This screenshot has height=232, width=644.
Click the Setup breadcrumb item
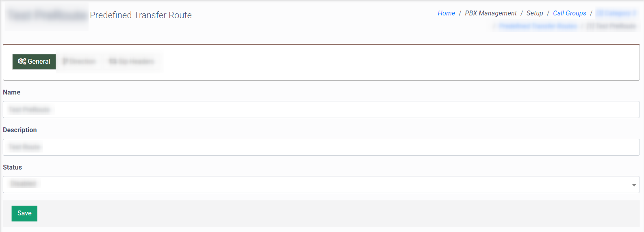pos(535,13)
